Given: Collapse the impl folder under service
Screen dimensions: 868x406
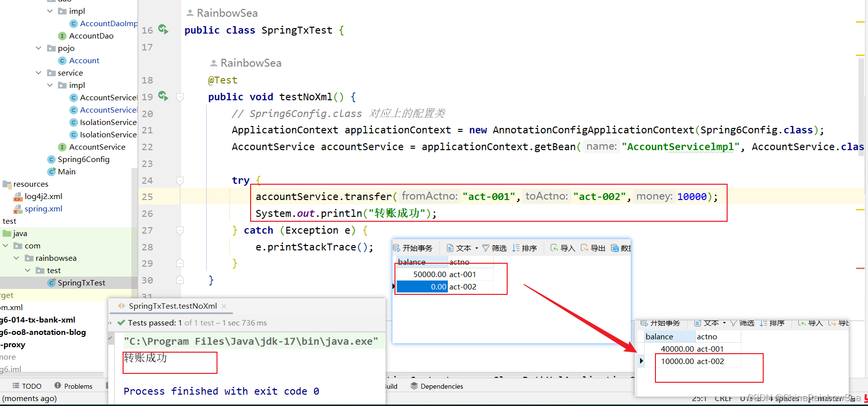Looking at the screenshot, I should 50,85.
